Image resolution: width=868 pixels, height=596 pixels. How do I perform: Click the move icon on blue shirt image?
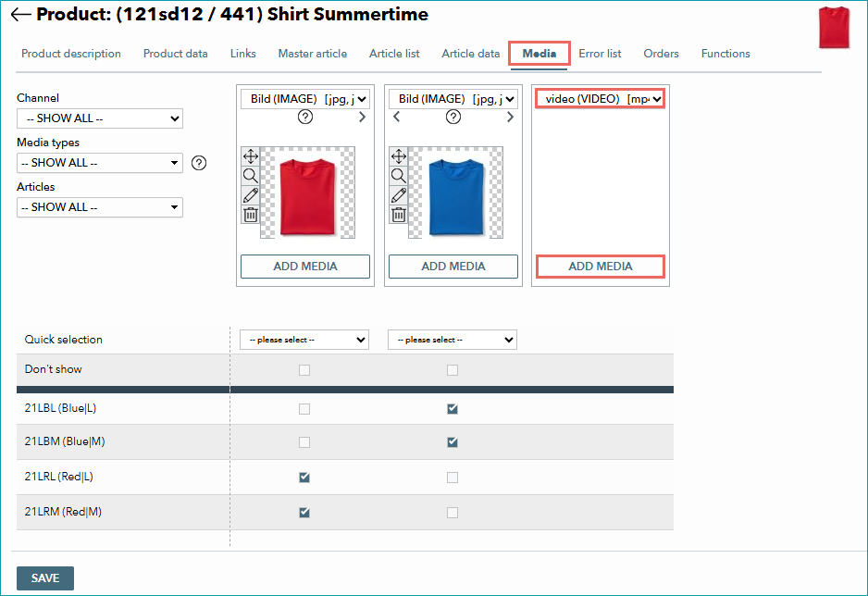pyautogui.click(x=399, y=156)
